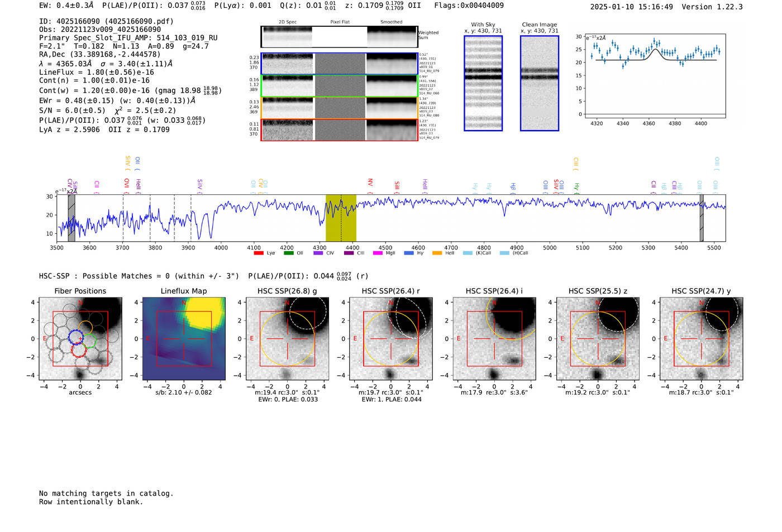Click the m:18.7 rc:3.0" label
782x532 pixels.
tap(702, 392)
